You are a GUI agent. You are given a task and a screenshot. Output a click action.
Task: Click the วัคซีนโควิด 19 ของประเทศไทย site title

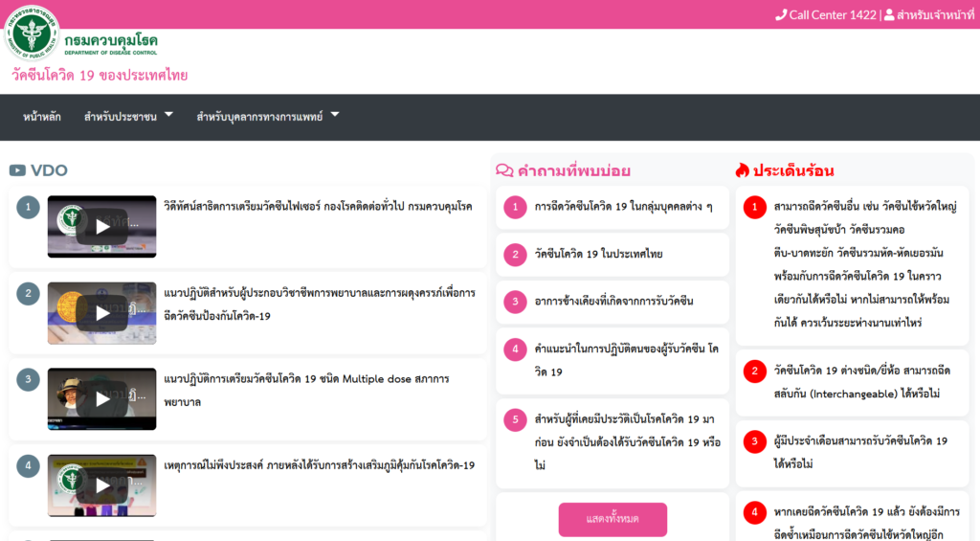click(x=100, y=75)
